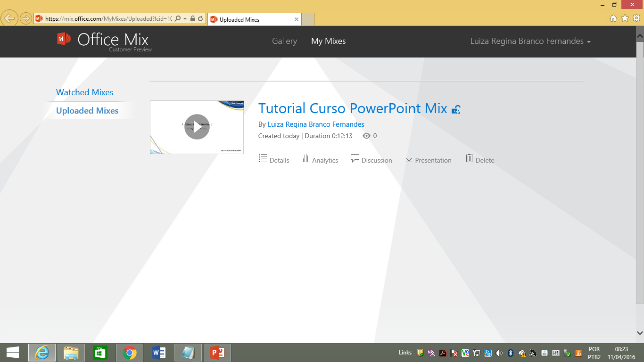
Task: Click the cloud warning tray icon
Action: (x=522, y=353)
